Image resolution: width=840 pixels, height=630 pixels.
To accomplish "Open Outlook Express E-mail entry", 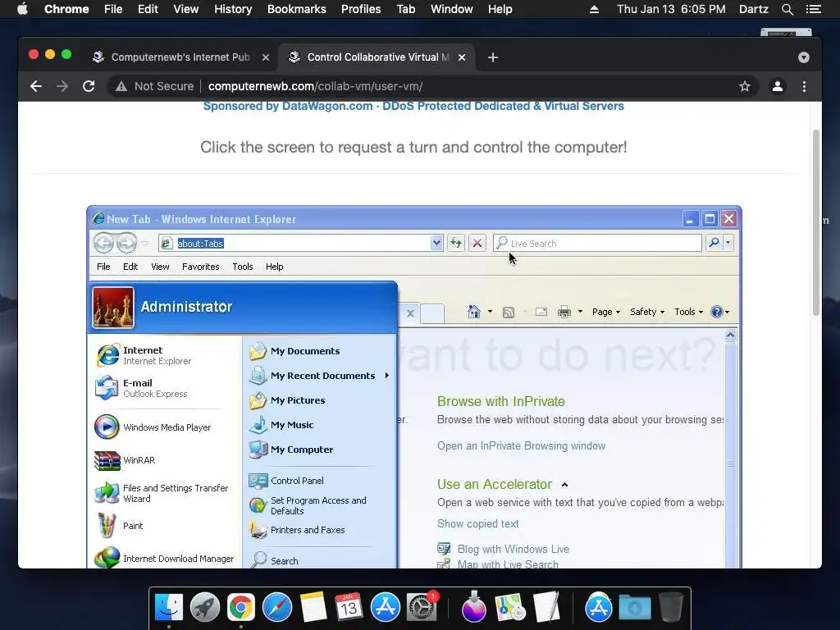I will pos(141,388).
